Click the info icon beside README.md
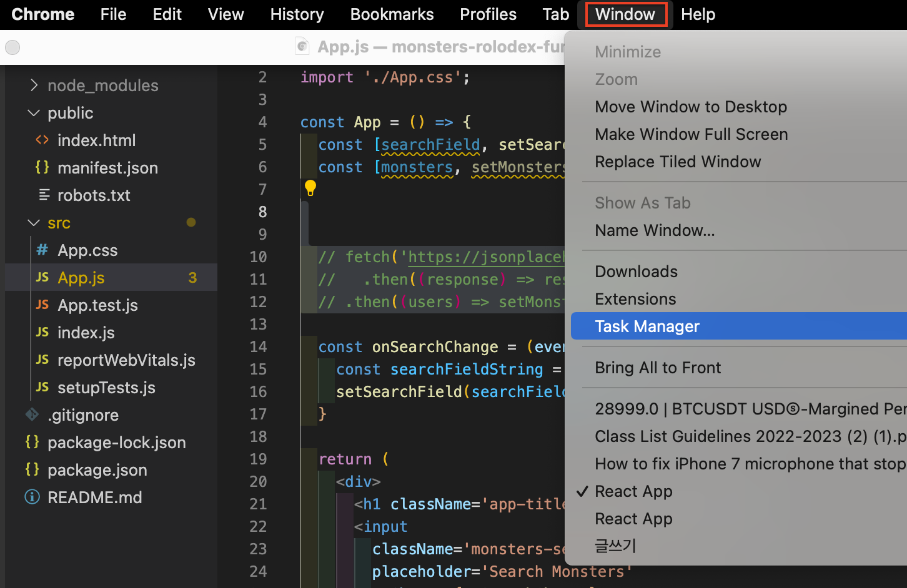The image size is (907, 588). pos(32,497)
